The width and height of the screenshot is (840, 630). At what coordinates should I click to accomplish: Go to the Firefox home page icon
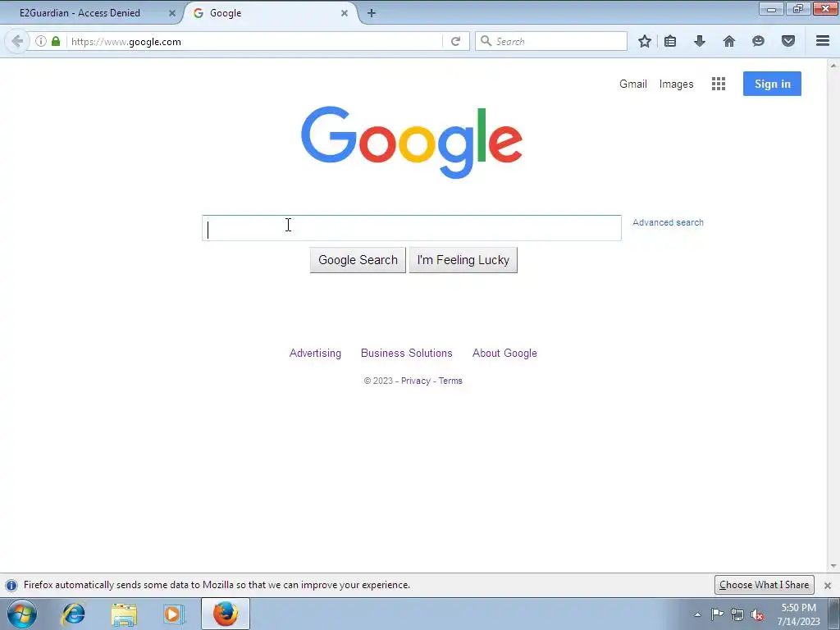tap(729, 41)
